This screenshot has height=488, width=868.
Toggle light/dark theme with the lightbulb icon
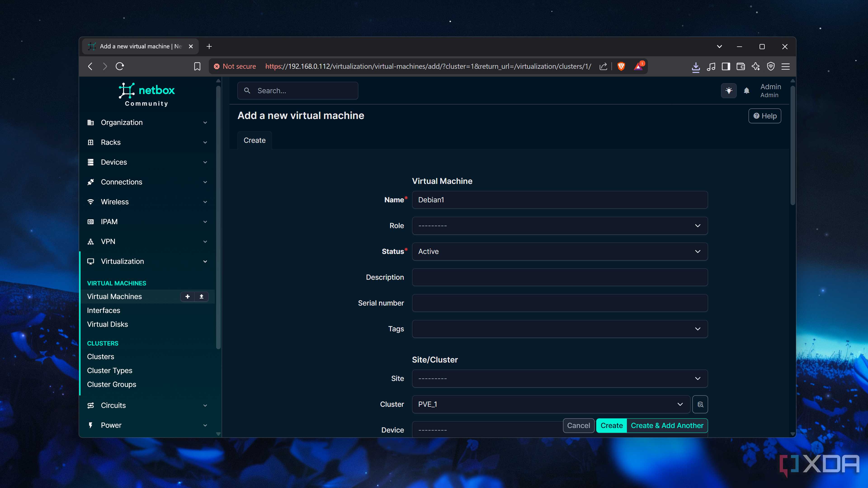click(729, 90)
